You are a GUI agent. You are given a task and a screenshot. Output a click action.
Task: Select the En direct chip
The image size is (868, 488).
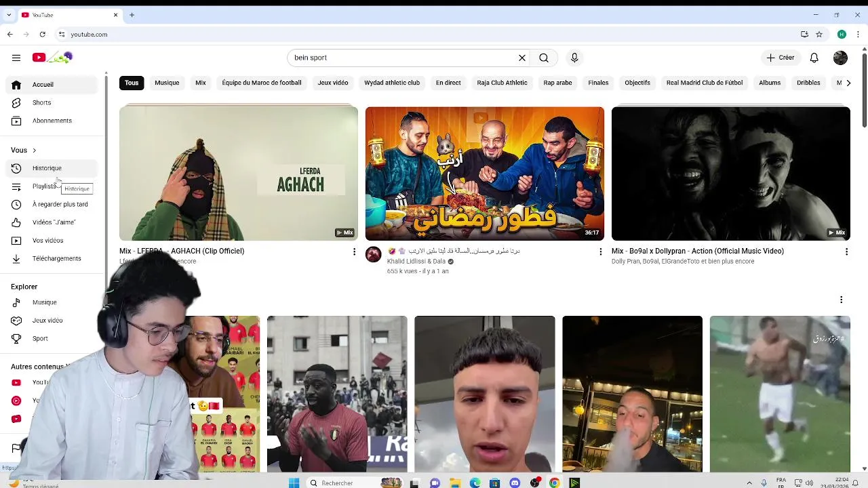click(x=448, y=83)
